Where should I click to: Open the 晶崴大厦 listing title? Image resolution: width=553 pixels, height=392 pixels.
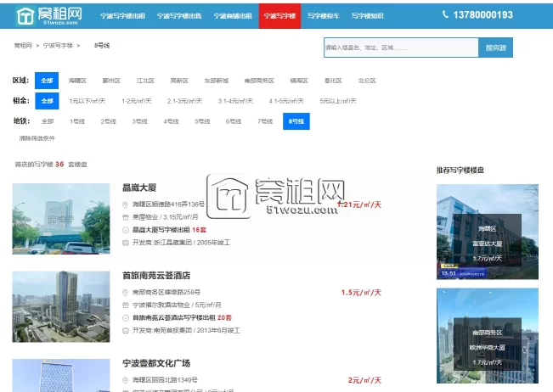point(139,188)
